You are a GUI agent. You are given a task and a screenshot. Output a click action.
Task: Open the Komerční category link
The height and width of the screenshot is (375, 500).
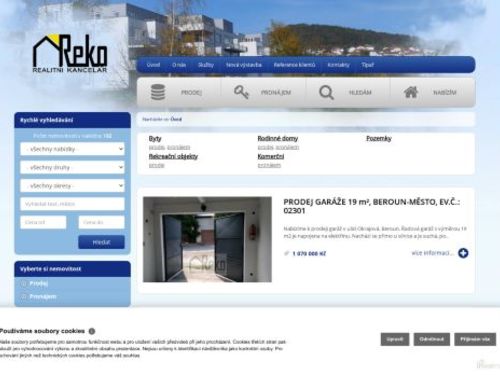(x=271, y=156)
